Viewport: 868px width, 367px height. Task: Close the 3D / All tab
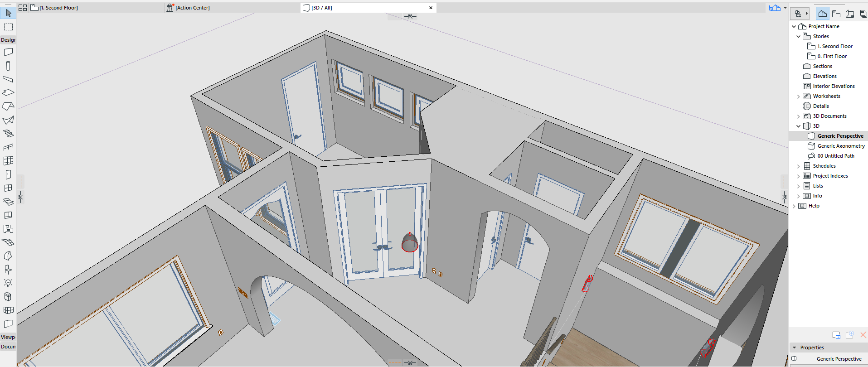[431, 8]
